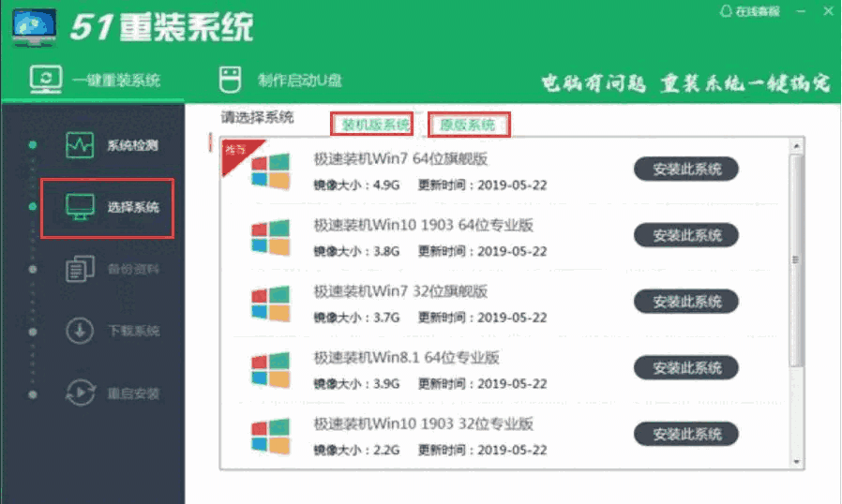The width and height of the screenshot is (842, 504).
Task: Click the 镜像大小：3.8G text
Action: pyautogui.click(x=356, y=252)
